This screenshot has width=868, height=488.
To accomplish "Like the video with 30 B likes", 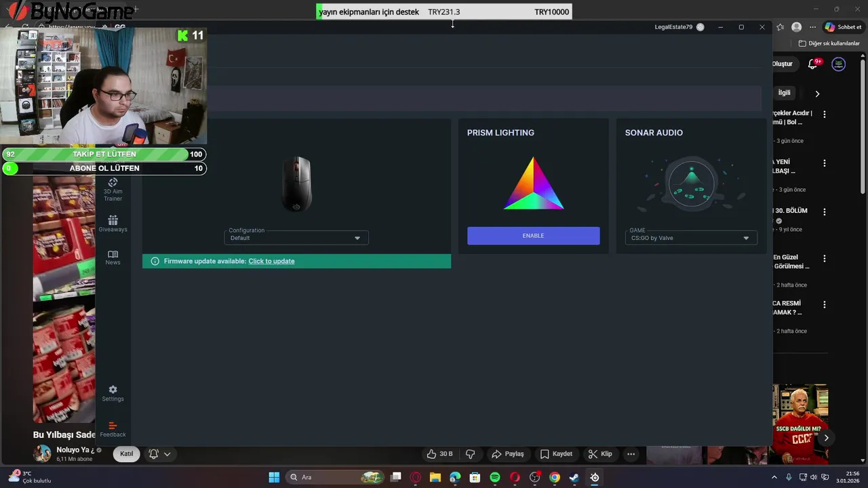I will click(439, 454).
